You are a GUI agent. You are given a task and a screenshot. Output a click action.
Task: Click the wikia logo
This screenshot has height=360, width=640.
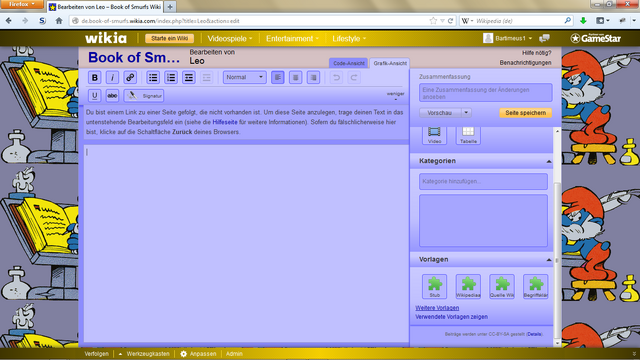(106, 38)
